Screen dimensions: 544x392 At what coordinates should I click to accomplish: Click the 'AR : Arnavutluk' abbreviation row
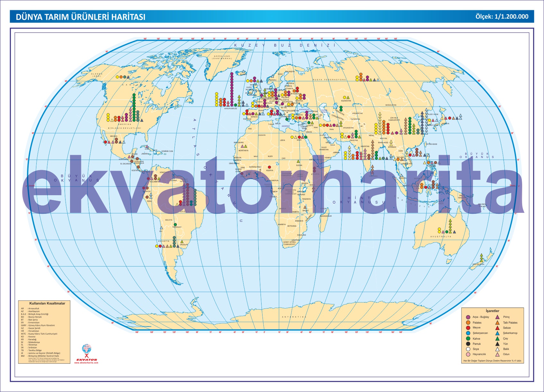(30, 309)
